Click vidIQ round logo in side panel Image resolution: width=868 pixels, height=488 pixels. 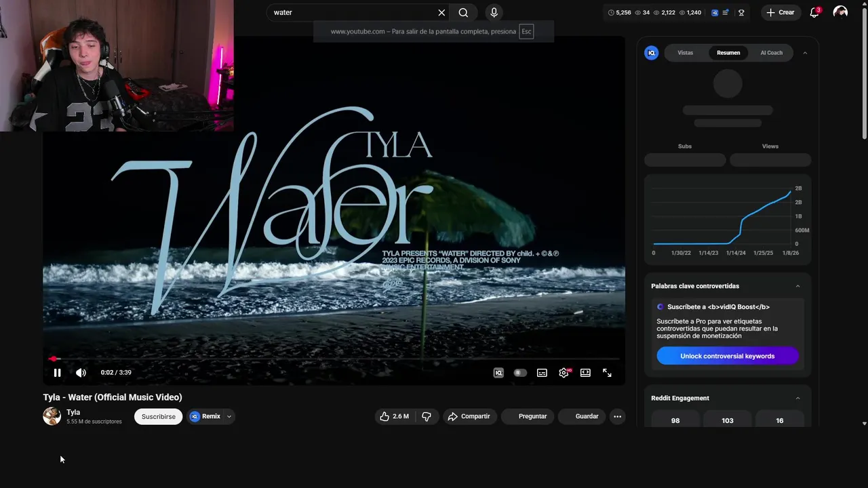pyautogui.click(x=652, y=53)
